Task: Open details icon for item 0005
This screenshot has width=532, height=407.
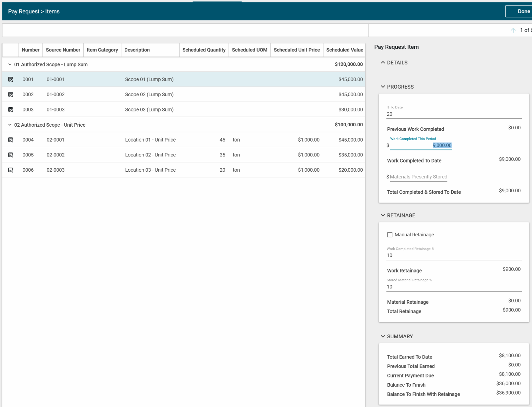Action: 11,155
